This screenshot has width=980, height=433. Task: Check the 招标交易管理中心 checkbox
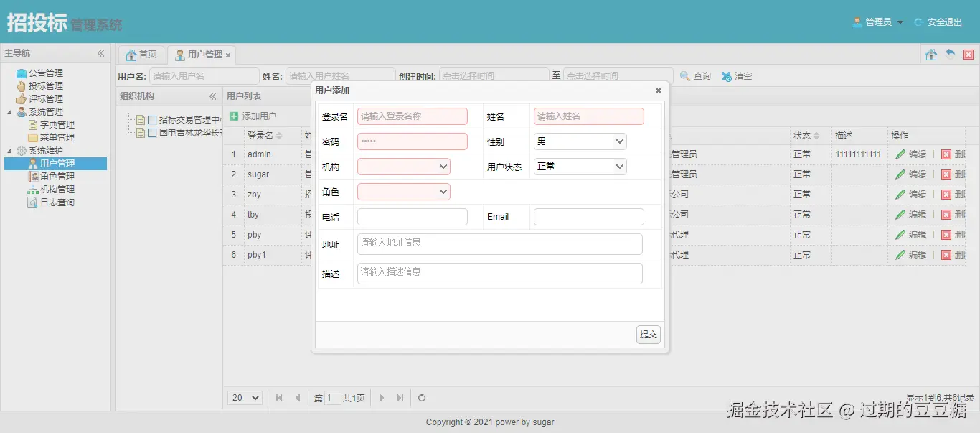(152, 120)
